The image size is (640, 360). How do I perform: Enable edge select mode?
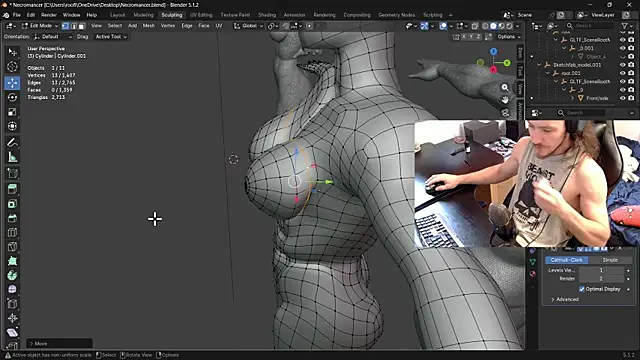(x=73, y=26)
